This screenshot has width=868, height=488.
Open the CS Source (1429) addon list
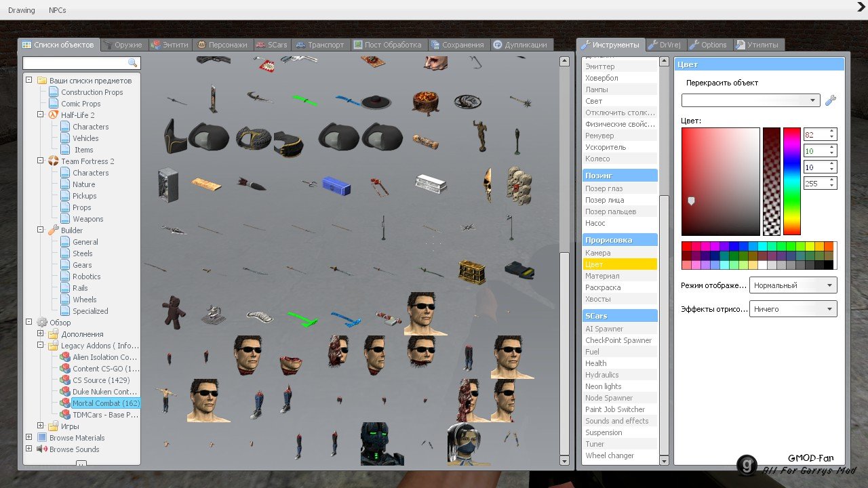101,380
